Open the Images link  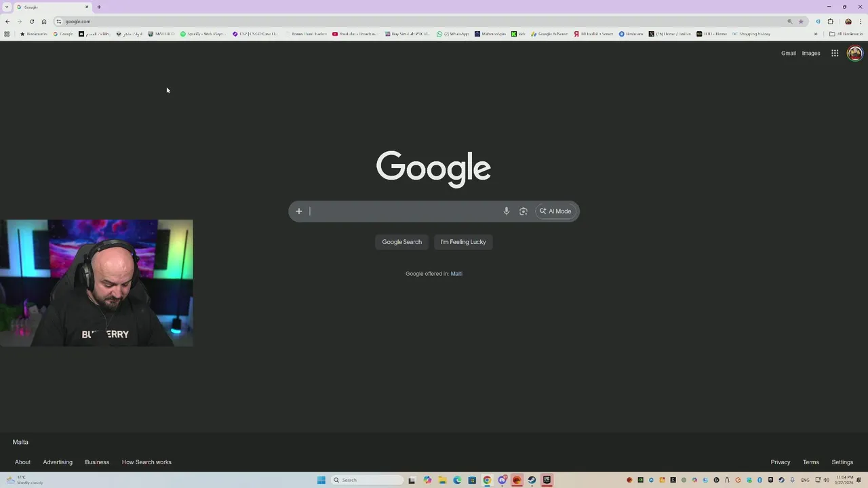click(x=811, y=53)
